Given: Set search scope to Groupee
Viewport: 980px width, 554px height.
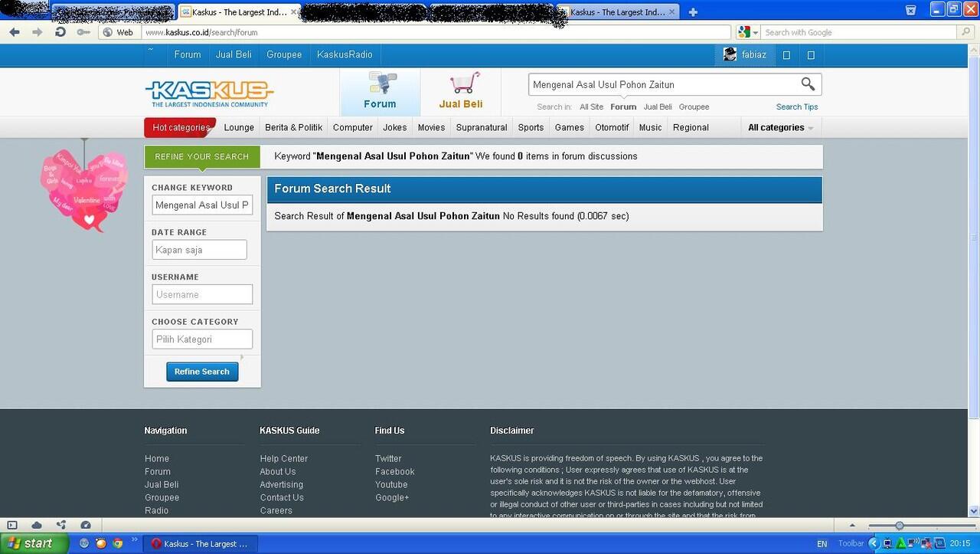Looking at the screenshot, I should pyautogui.click(x=694, y=107).
